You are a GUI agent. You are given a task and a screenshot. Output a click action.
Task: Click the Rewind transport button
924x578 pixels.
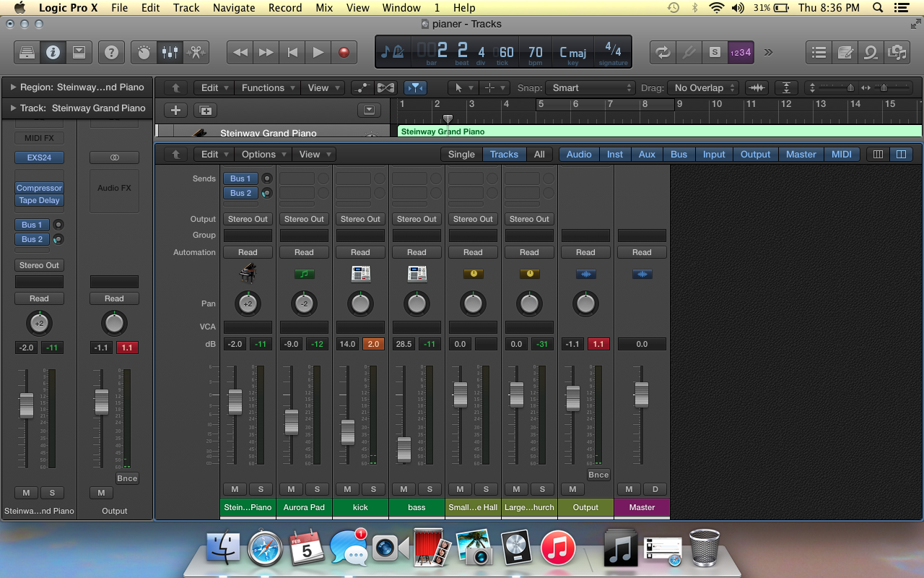pos(240,52)
